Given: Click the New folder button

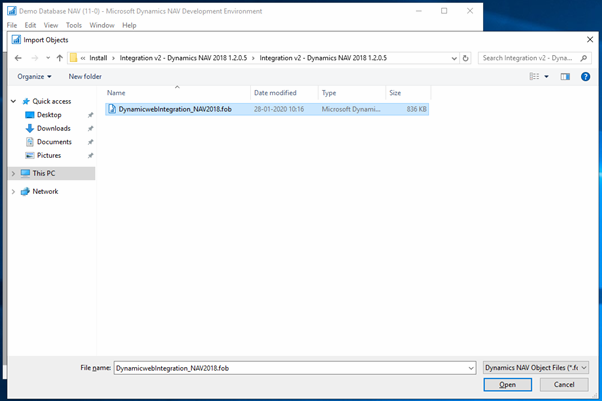Looking at the screenshot, I should point(85,76).
